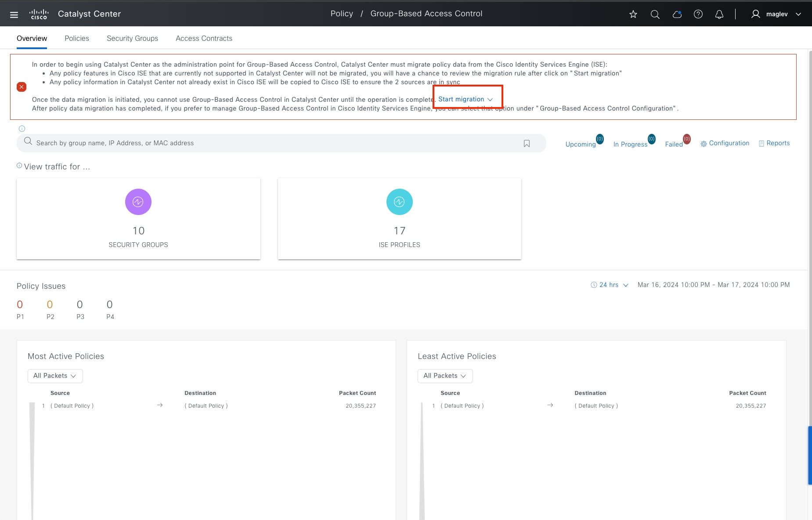This screenshot has width=812, height=520.
Task: Open the Reports link
Action: point(774,143)
